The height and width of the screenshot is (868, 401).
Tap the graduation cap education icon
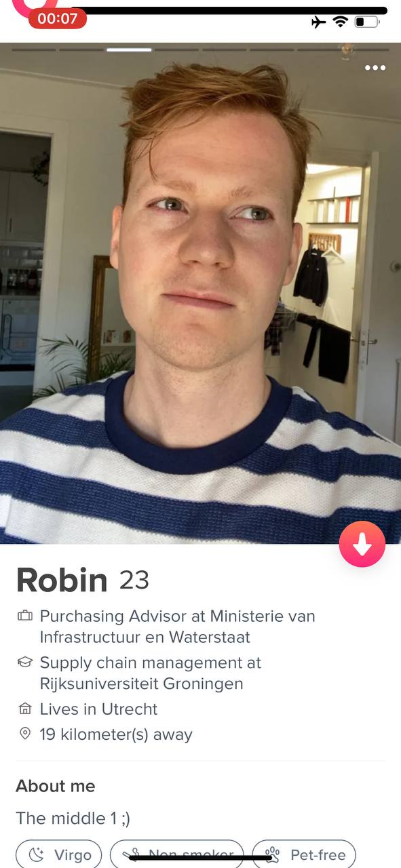(25, 663)
